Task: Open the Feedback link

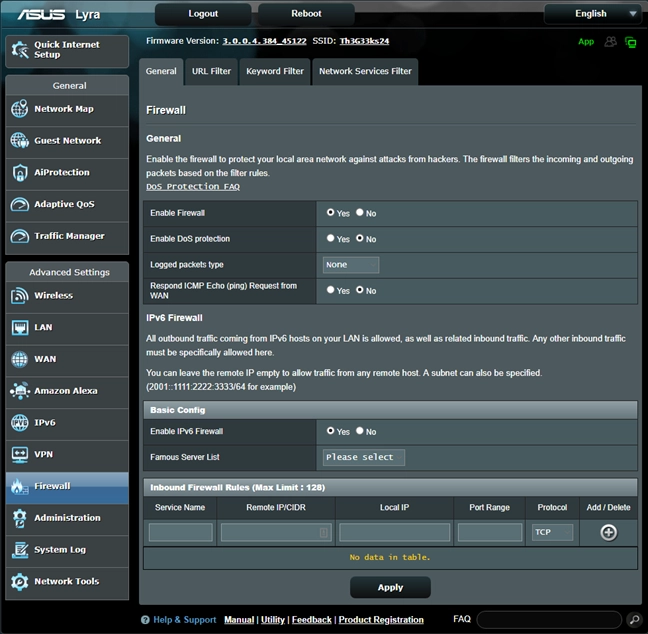Action: point(312,620)
